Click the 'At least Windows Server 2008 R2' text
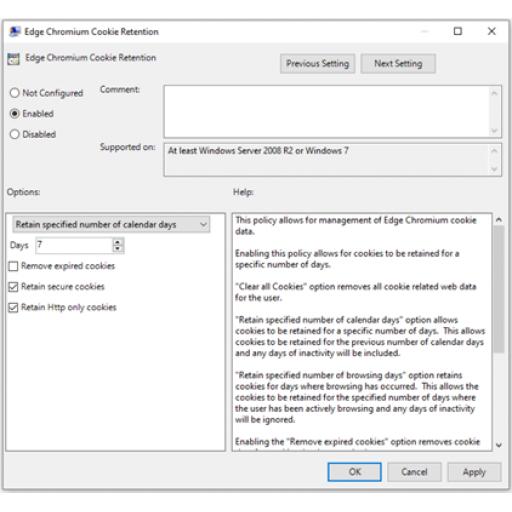This screenshot has height=512, width=512. point(258,151)
